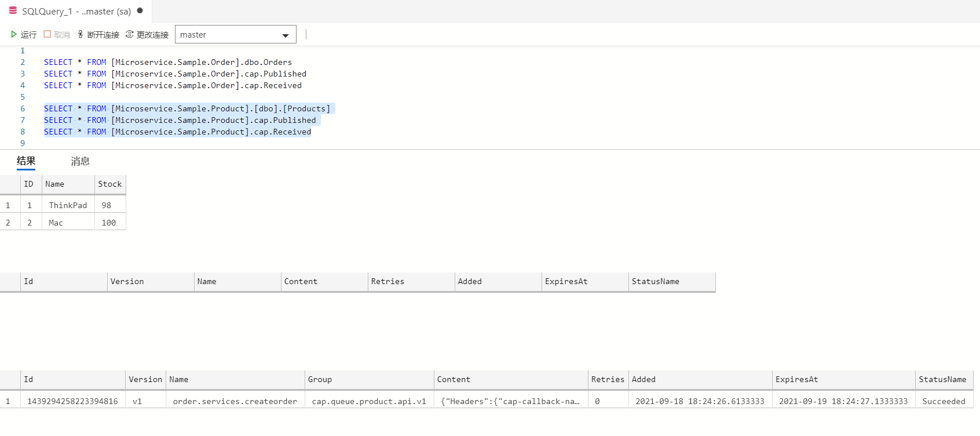Select the ThinkPad cell in results
This screenshot has height=436, width=980.
coord(68,206)
